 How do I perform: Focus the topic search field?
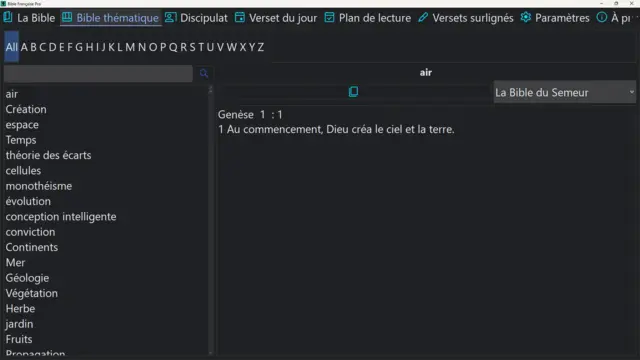pos(98,74)
